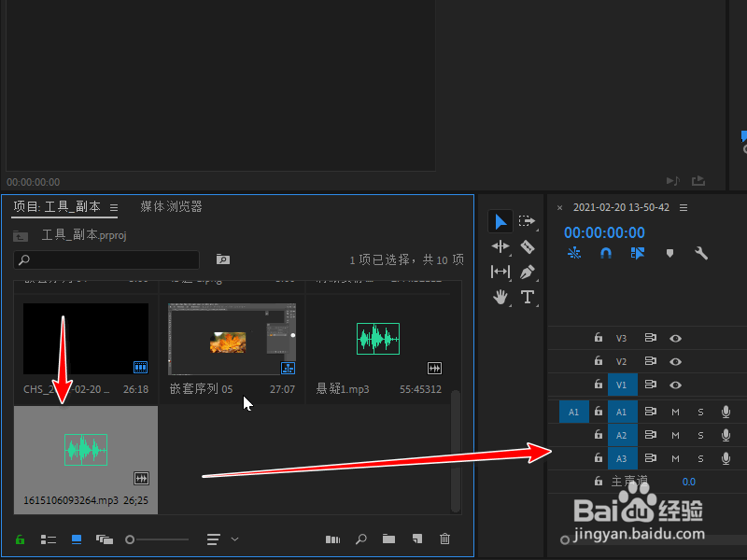
Task: Toggle linked selection in timeline
Action: coord(638,253)
